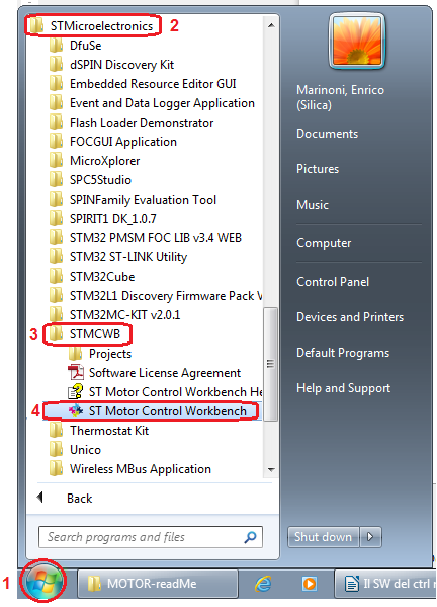This screenshot has height=607, width=437.
Task: Click the Thermostat Kit folder icon
Action: click(57, 430)
